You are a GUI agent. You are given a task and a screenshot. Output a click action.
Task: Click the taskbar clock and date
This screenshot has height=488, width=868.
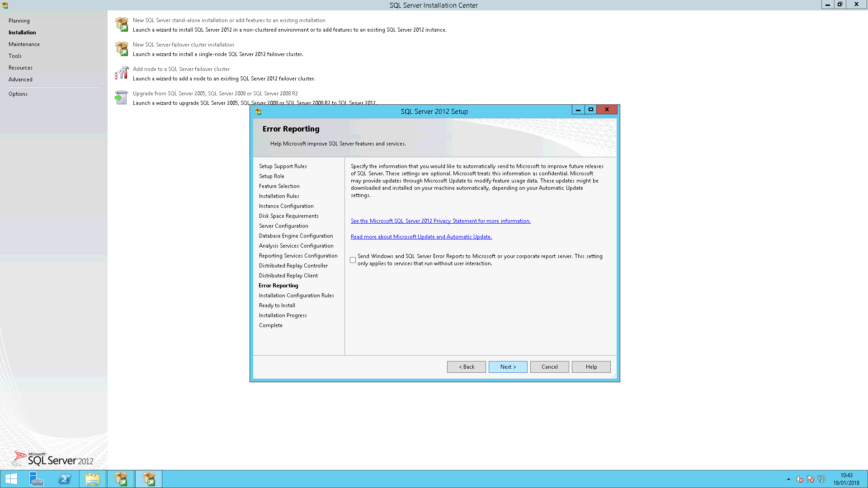(846, 479)
